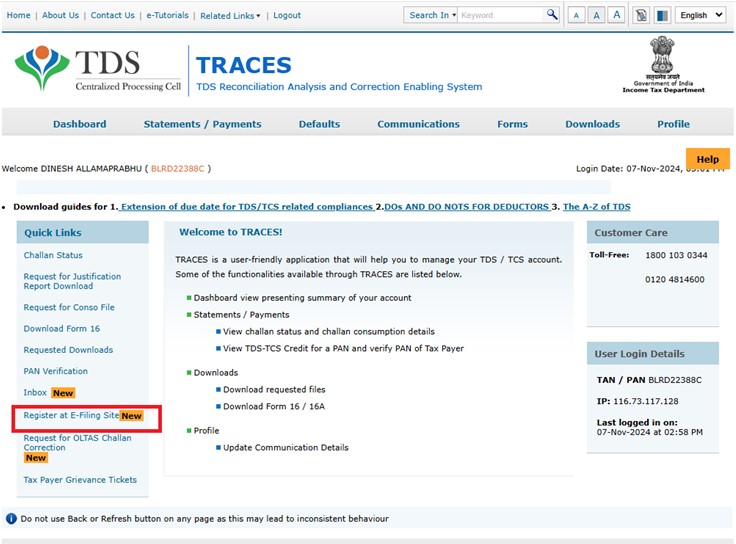Open PAN Verification quick link
Viewport: 736px width, 544px height.
point(55,371)
